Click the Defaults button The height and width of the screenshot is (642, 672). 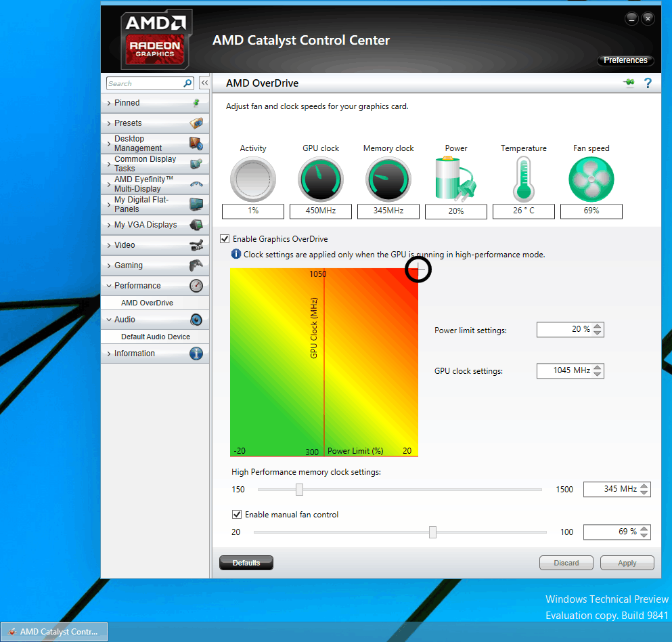246,563
